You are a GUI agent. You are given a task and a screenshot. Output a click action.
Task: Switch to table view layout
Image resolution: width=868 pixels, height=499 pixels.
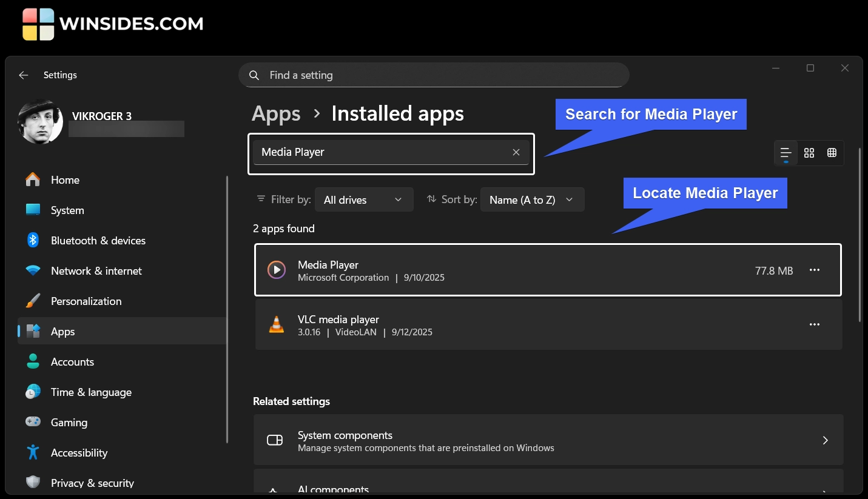tap(832, 153)
